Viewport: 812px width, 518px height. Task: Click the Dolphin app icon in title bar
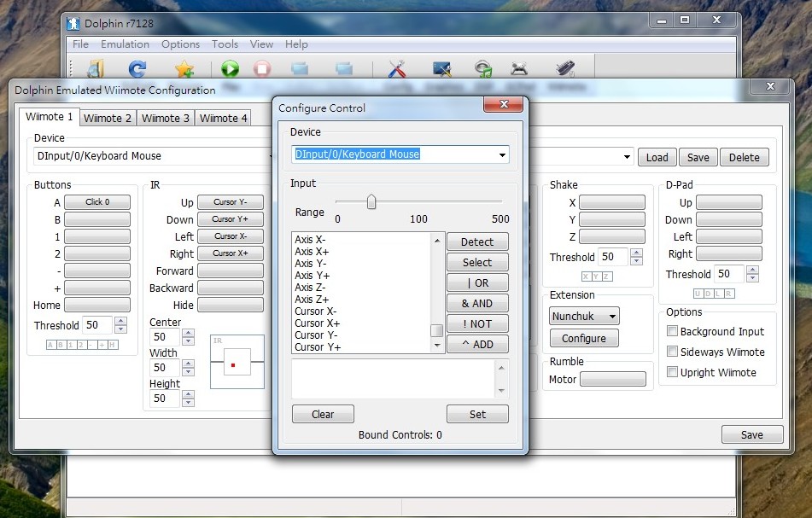point(73,23)
